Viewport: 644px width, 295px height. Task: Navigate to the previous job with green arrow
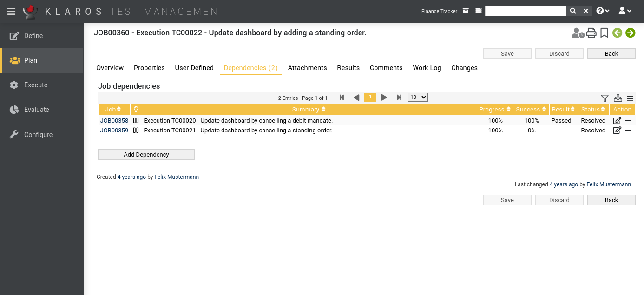coord(617,33)
